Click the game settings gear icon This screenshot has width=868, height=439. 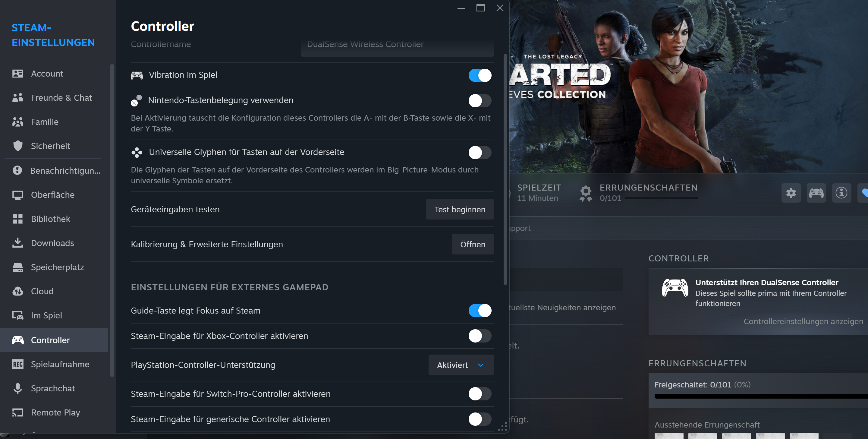tap(791, 193)
